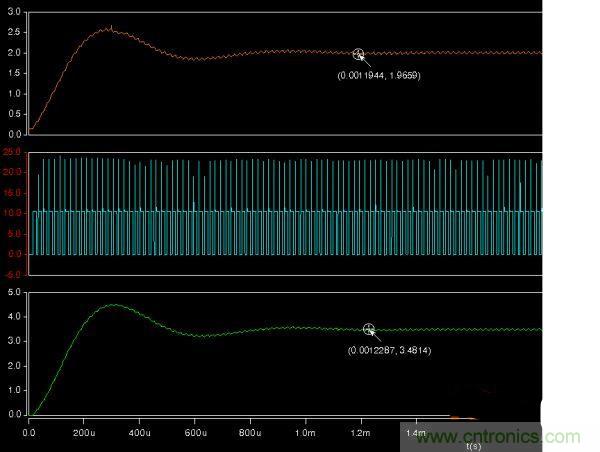Click the 5.0 label on the bottom plot axis

[x=13, y=293]
